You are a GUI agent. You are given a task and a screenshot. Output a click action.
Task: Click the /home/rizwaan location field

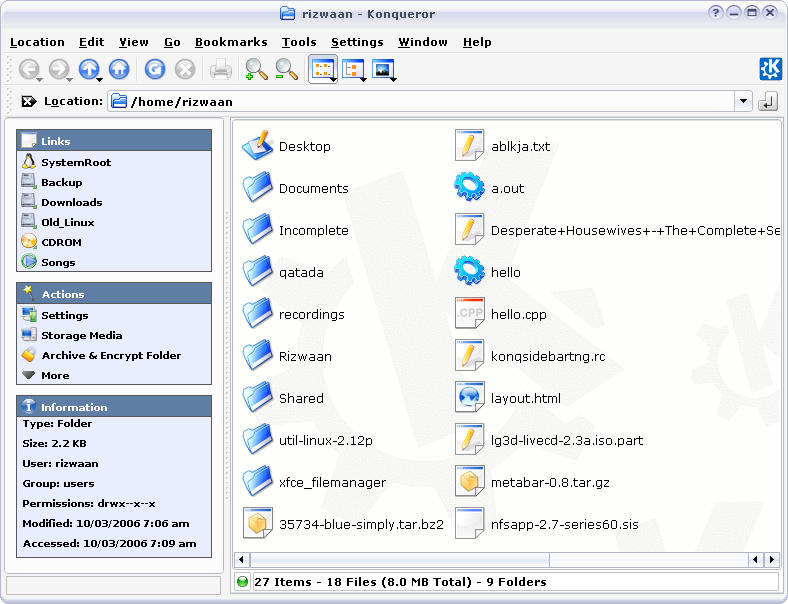tap(422, 102)
